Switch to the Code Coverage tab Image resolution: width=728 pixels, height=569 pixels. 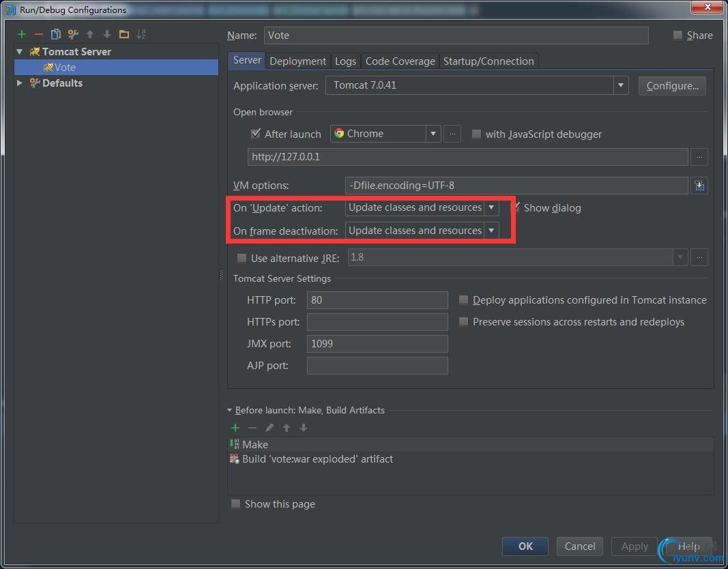click(401, 61)
